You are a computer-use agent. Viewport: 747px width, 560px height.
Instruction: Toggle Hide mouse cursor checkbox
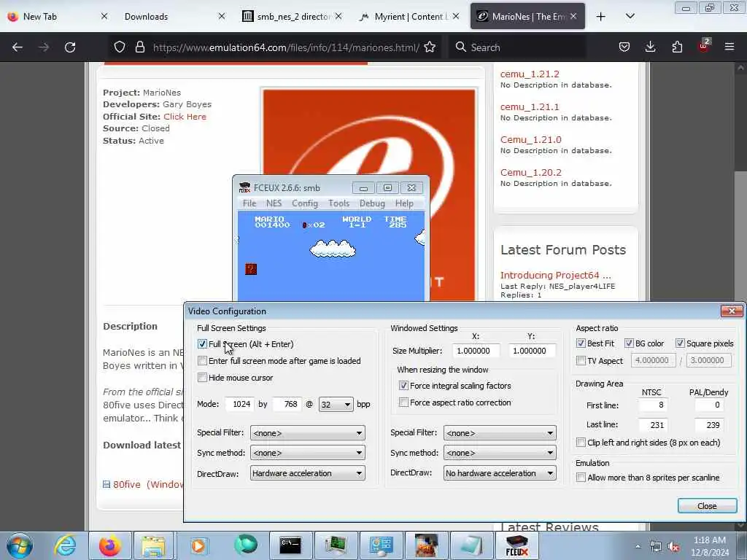[203, 378]
